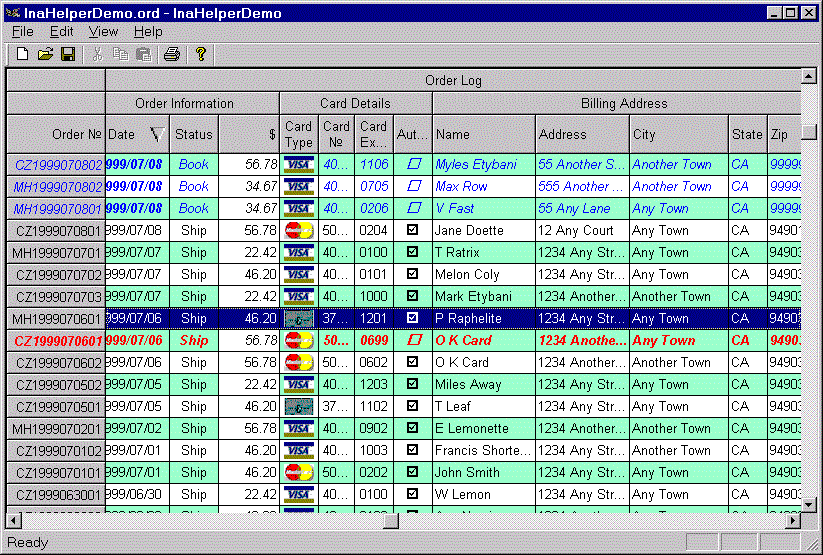Click the Visa icon in Max Row row
The width and height of the screenshot is (823, 555).
click(299, 186)
